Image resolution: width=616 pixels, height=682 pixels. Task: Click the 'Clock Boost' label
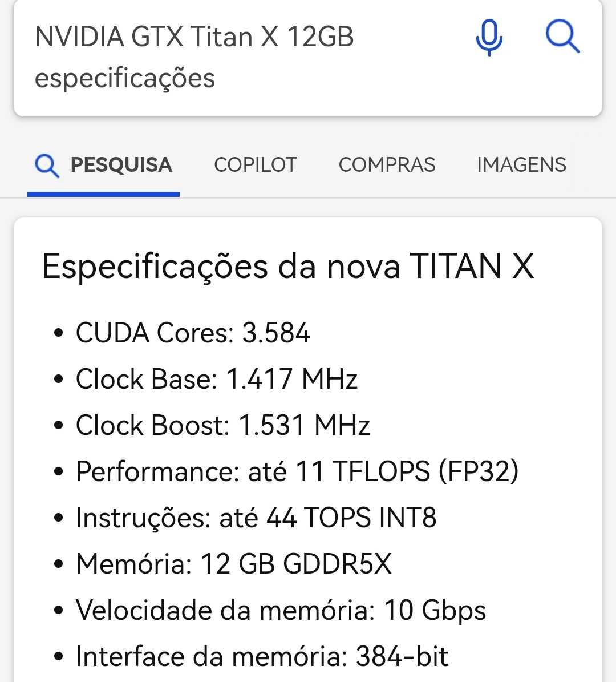[x=152, y=426]
